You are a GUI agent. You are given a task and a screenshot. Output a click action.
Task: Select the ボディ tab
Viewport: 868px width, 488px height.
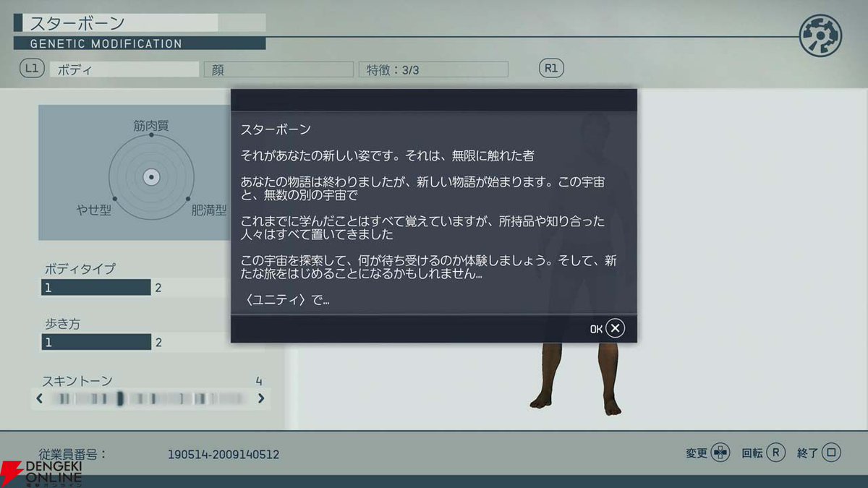(x=124, y=70)
